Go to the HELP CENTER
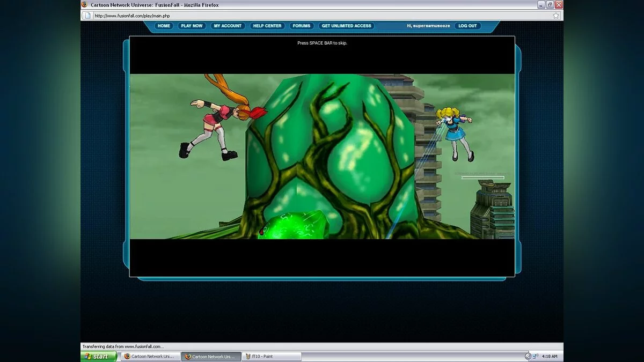644x362 pixels. click(x=267, y=26)
